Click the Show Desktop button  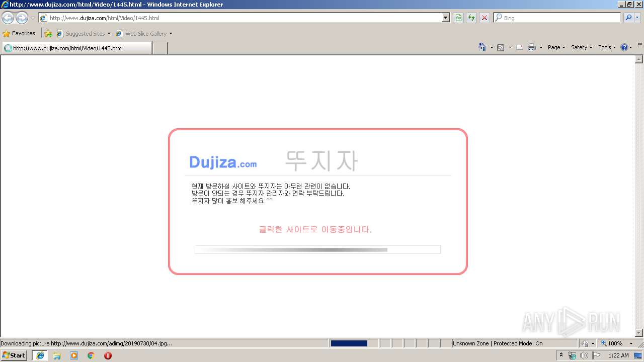[x=639, y=355]
